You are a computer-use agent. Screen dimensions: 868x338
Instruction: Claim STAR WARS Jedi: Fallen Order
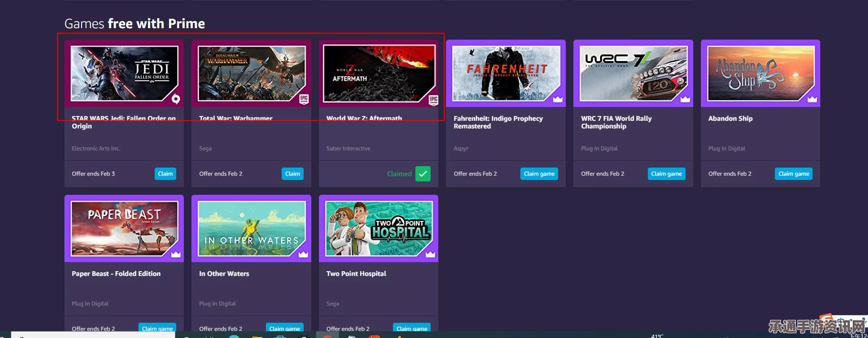(x=165, y=174)
